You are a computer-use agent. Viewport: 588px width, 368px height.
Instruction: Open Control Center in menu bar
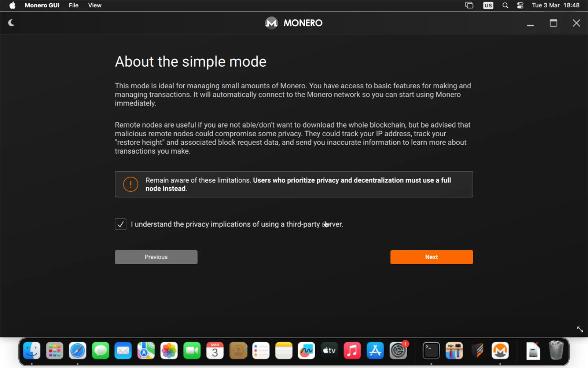point(521,5)
